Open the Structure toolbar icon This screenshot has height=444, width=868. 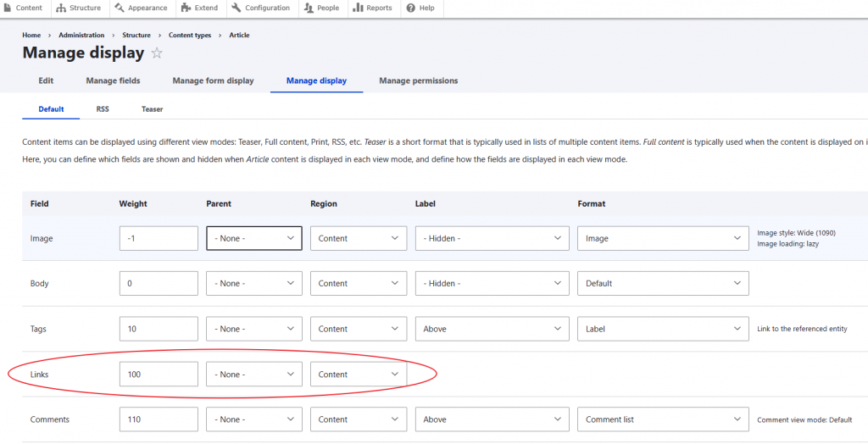pyautogui.click(x=61, y=8)
